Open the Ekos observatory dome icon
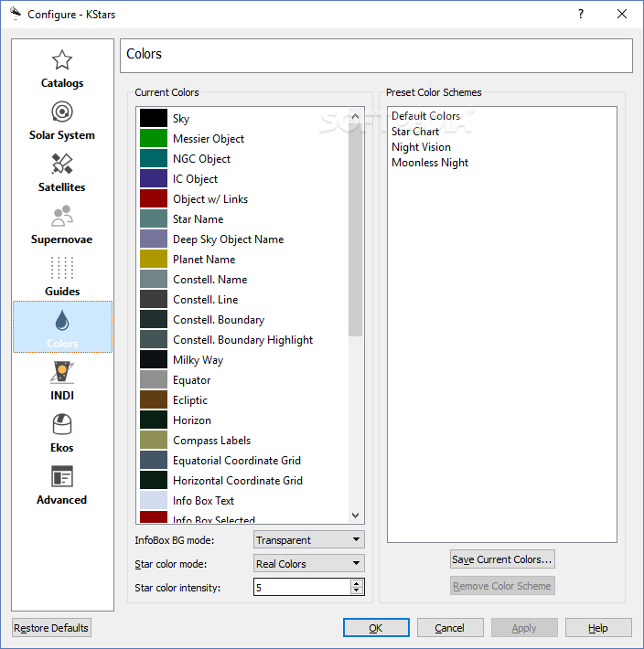 click(x=62, y=424)
